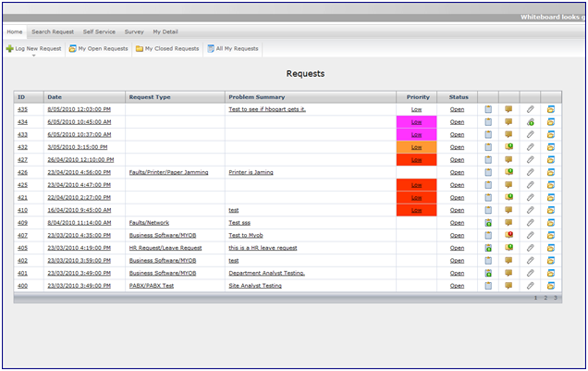Click the orange Low priority cell in row 432
The image size is (588, 371).
point(416,147)
